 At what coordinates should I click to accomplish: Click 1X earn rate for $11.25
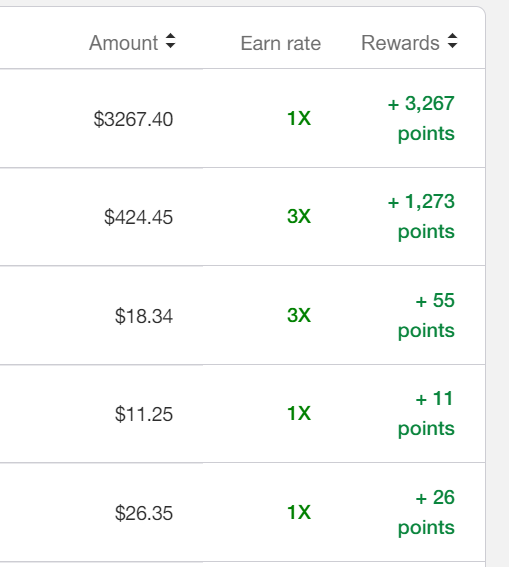(x=299, y=413)
